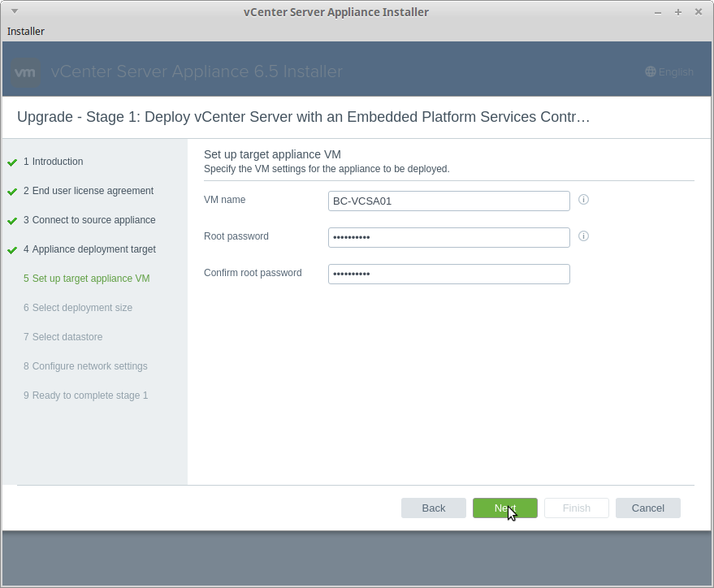Click into the VM name field

click(x=449, y=201)
